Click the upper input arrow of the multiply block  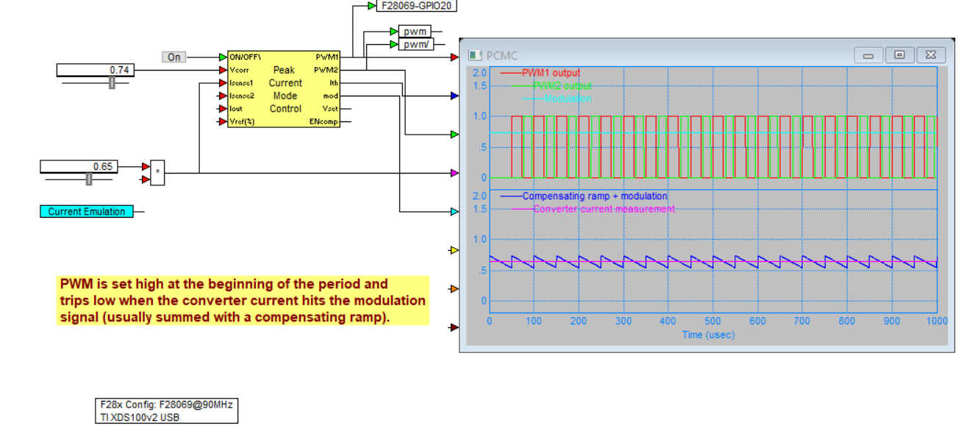pos(146,166)
